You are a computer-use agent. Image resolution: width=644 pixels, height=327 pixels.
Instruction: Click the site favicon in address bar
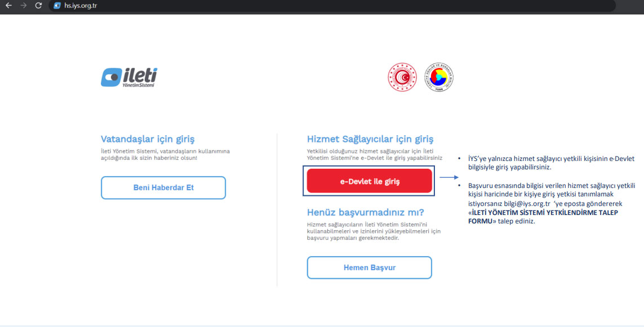(57, 6)
